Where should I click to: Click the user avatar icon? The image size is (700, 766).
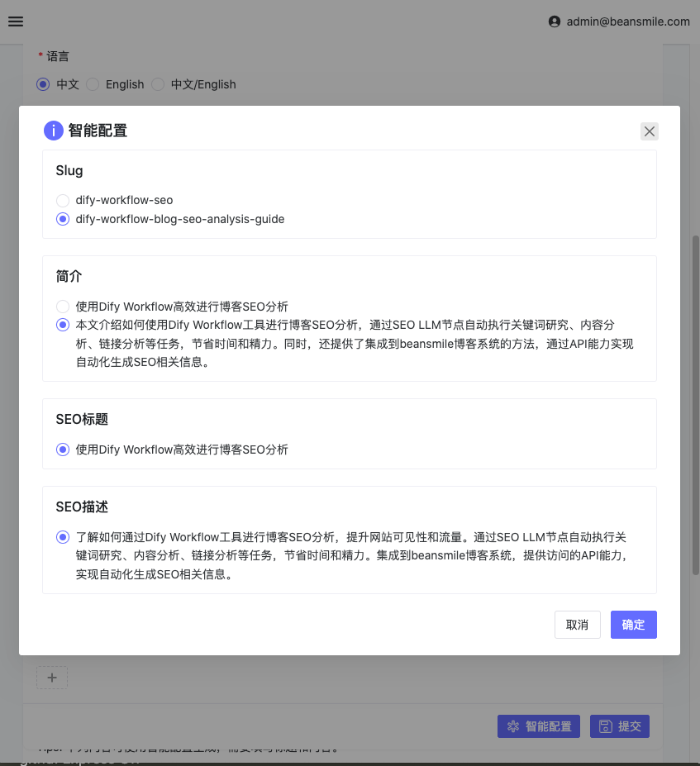[x=555, y=21]
